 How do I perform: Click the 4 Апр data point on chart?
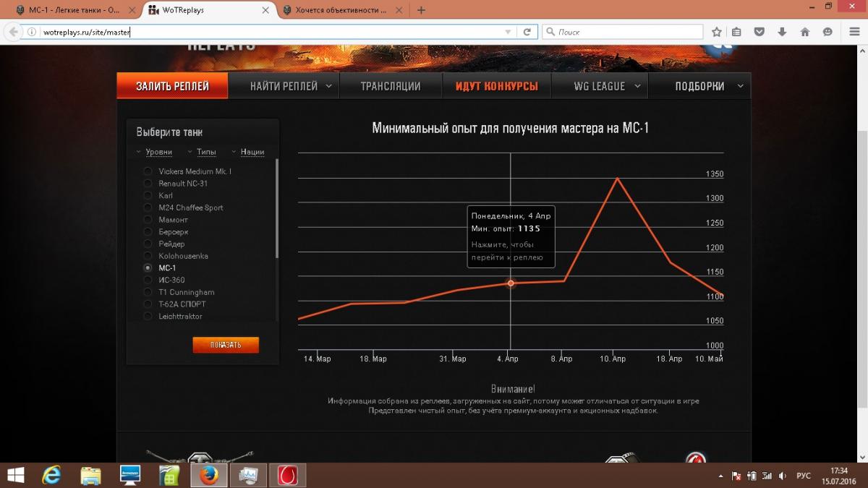pos(511,283)
